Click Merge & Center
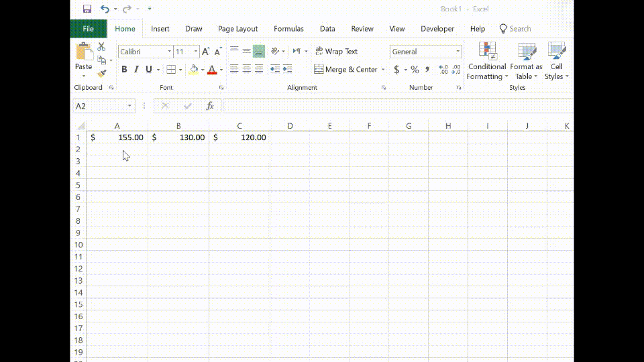 [x=345, y=69]
